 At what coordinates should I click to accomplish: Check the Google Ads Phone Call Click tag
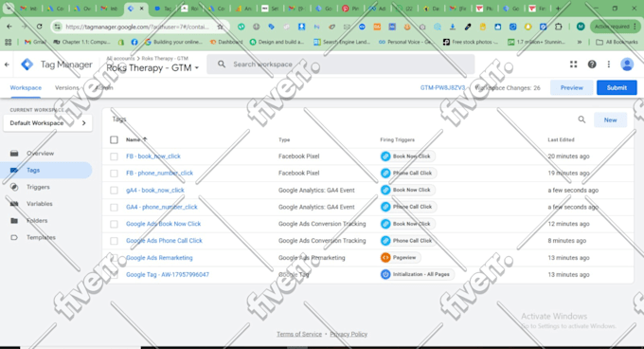pyautogui.click(x=115, y=241)
